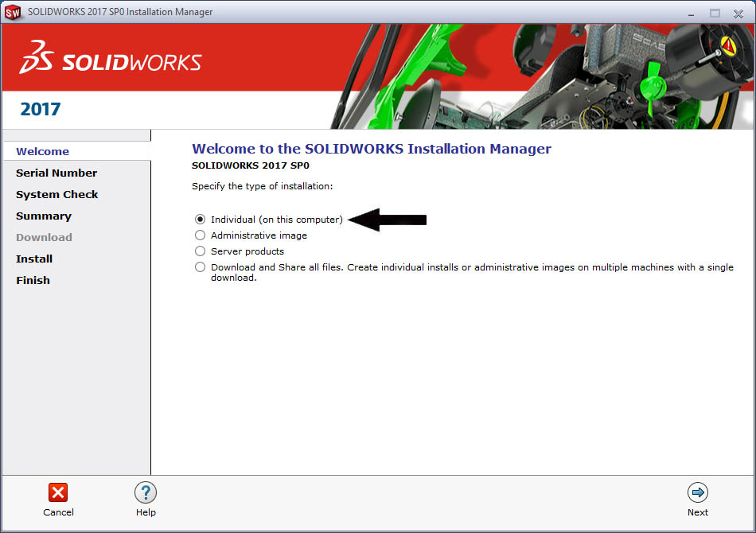The width and height of the screenshot is (756, 533).
Task: Click the red Cancel X icon
Action: 58,492
